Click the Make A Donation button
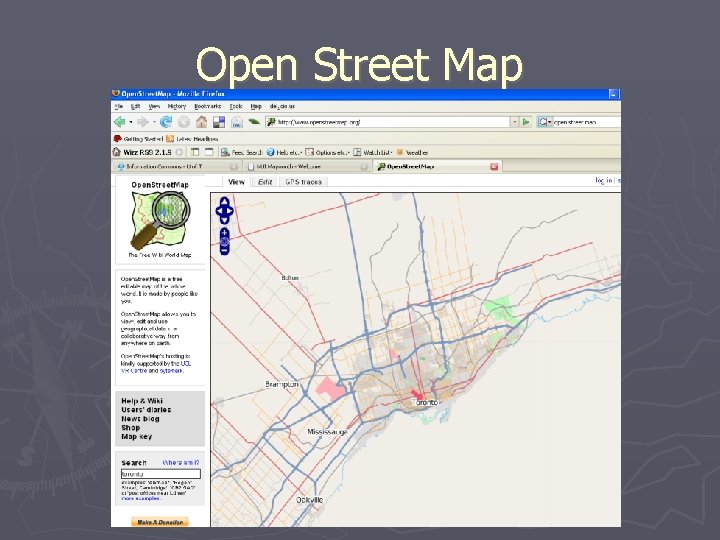The image size is (720, 540). [160, 522]
